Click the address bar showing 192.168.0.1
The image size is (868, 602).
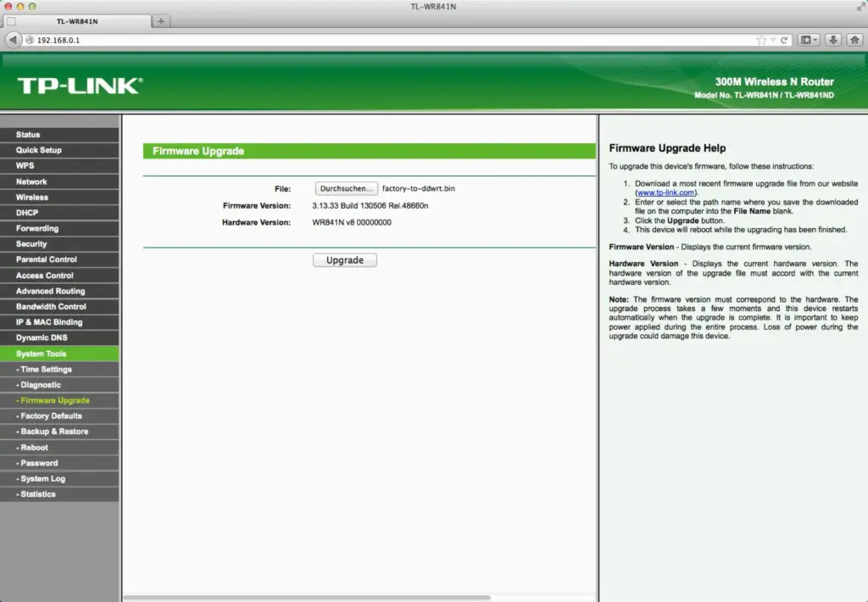[x=381, y=40]
